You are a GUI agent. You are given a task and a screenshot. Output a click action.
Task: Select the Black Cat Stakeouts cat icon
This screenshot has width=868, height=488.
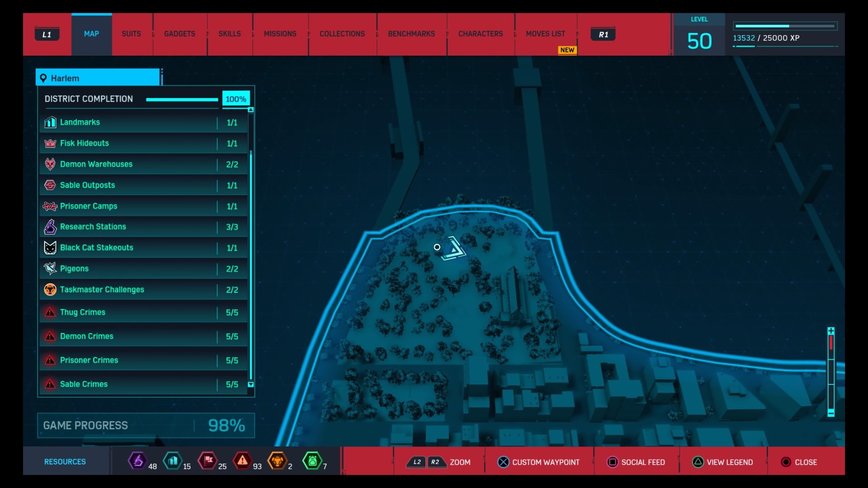(51, 248)
